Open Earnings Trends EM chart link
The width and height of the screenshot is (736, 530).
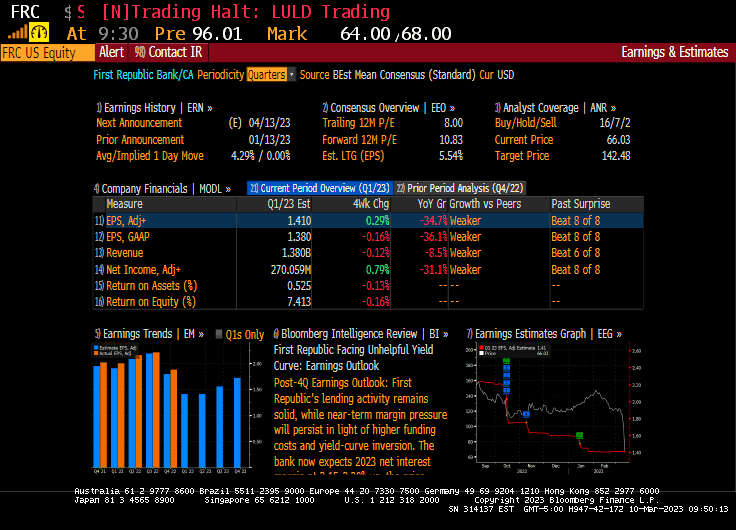click(149, 334)
